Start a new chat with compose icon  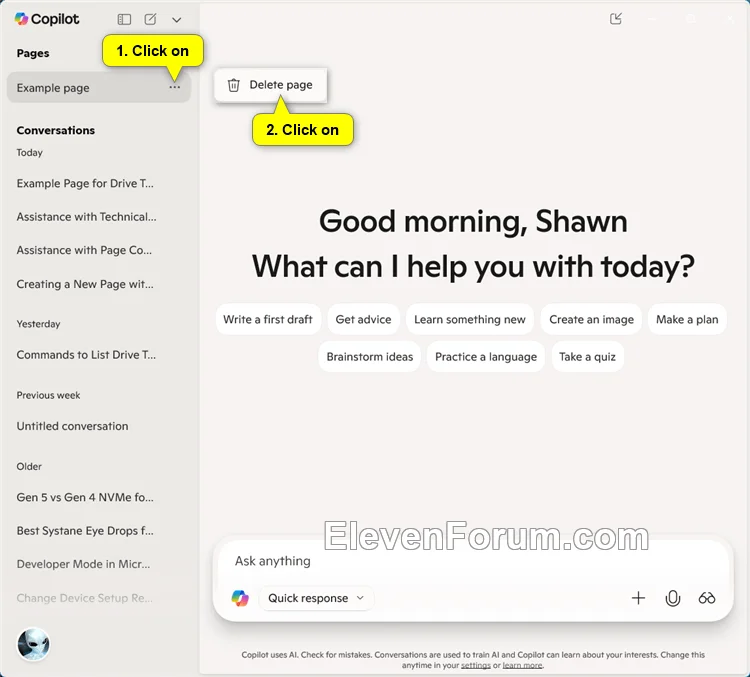[150, 19]
